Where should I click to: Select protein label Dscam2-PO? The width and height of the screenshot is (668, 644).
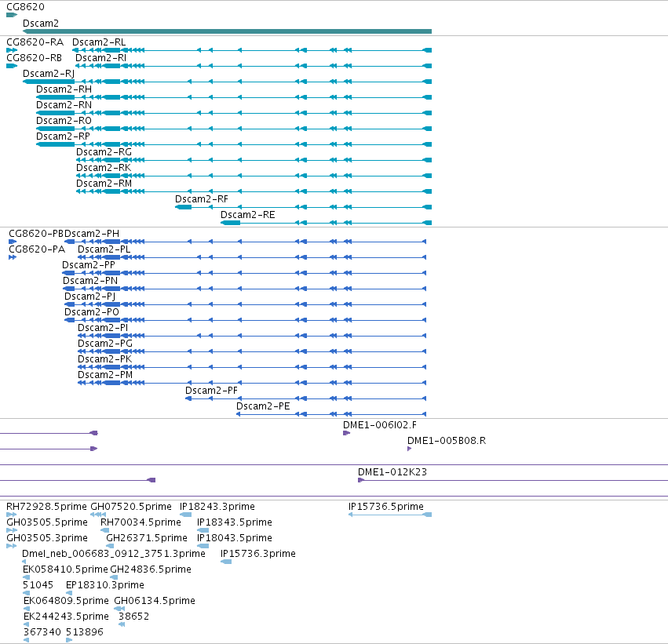(x=92, y=312)
